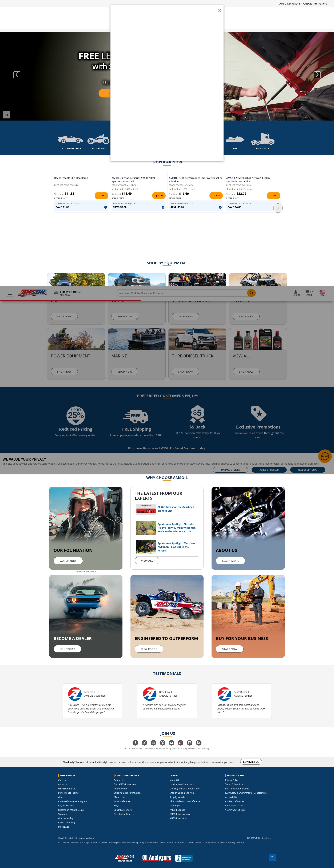Open AMSOIL International top link
Screen dimensions: 334x868
316,4
